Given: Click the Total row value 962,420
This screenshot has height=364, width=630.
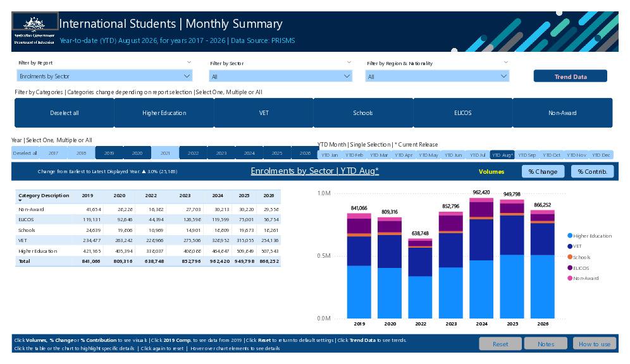Looking at the screenshot, I should tap(219, 261).
